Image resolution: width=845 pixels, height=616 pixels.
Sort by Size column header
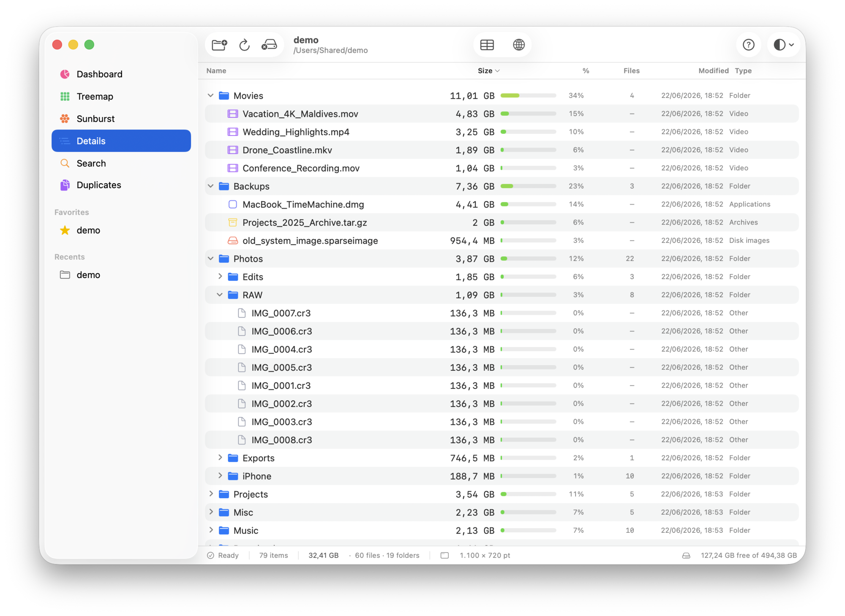pos(488,71)
